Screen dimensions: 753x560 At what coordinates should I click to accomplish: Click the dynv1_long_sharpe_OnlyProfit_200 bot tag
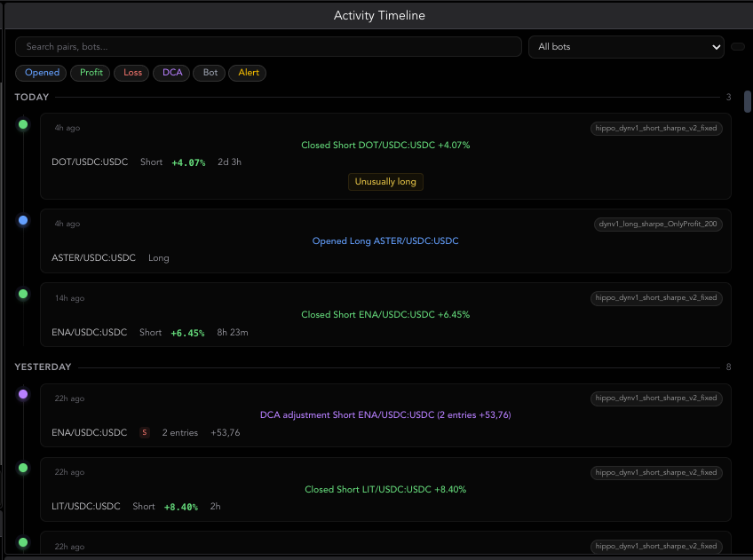coord(658,225)
